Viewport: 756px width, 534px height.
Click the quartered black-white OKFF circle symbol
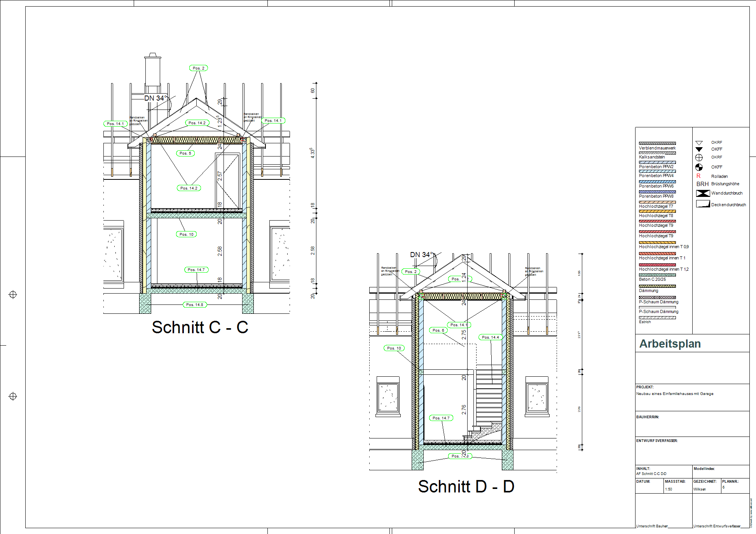[699, 167]
